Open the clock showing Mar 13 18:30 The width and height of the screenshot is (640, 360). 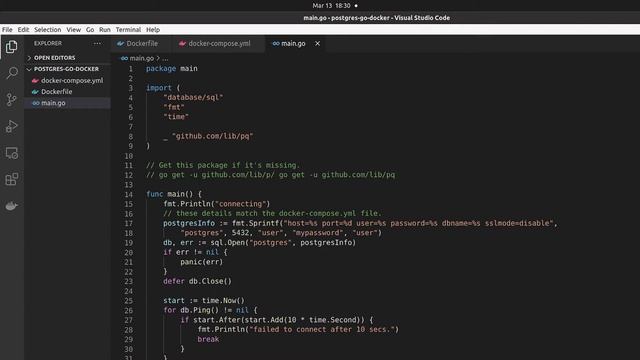331,6
